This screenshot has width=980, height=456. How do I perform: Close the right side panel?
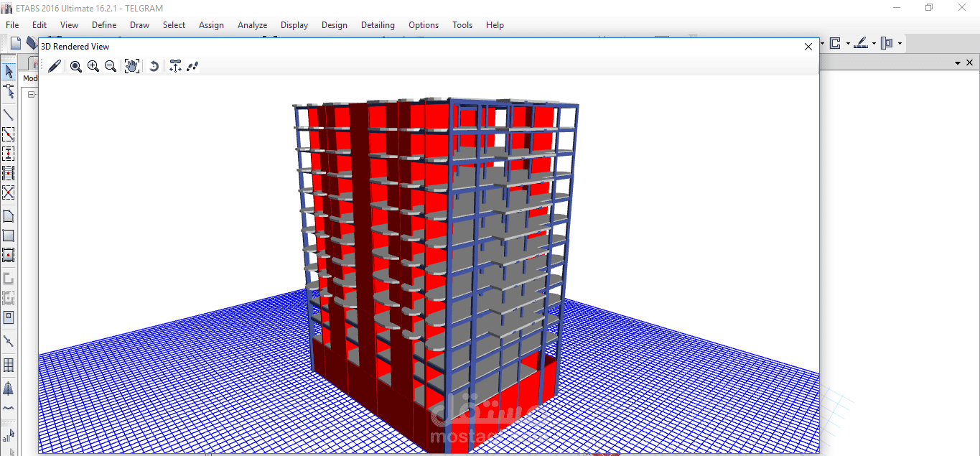pyautogui.click(x=969, y=63)
